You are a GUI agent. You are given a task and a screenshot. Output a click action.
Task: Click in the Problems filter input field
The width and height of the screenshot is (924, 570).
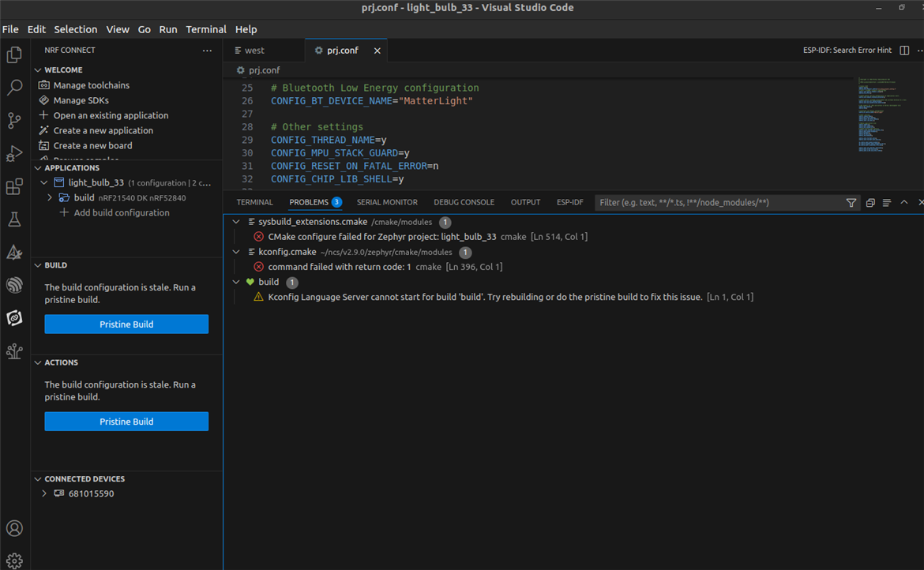pyautogui.click(x=720, y=203)
